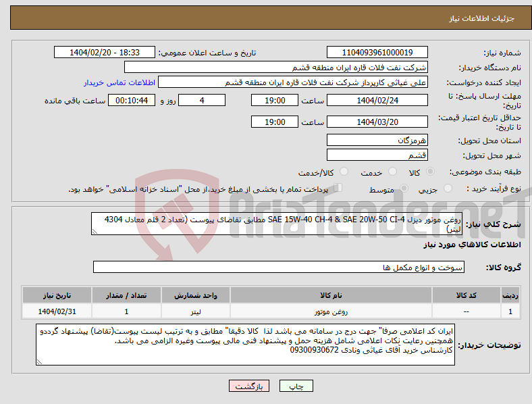This screenshot has height=404, width=532.
Task: Select the جزیی purchase type radio
Action: 448,188
